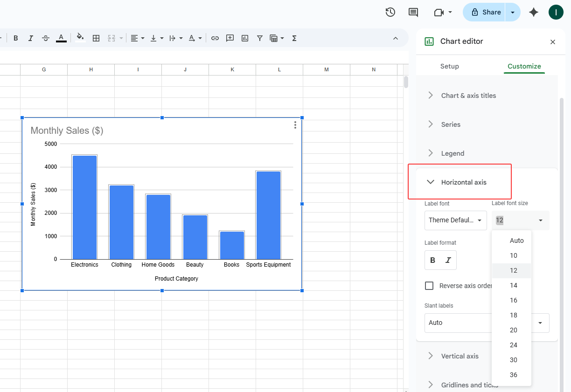This screenshot has width=571, height=392.
Task: Create a filter with the funnel icon
Action: point(260,38)
